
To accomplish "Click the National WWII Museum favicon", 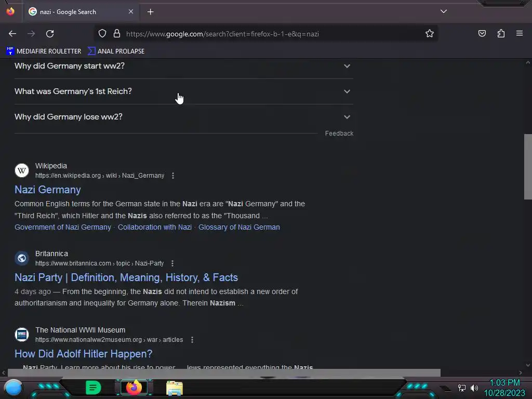I will 22,335.
